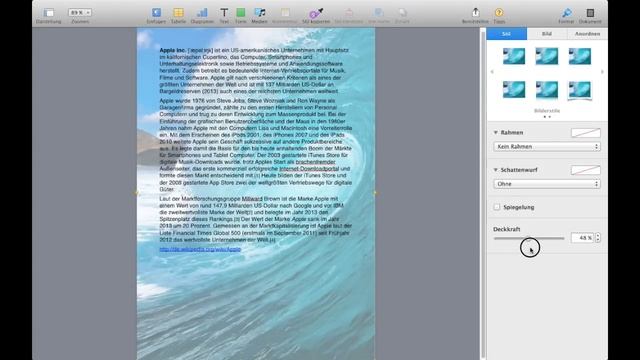Apply the second image style in top row
Viewport: 640px width, 360px height.
[x=547, y=56]
